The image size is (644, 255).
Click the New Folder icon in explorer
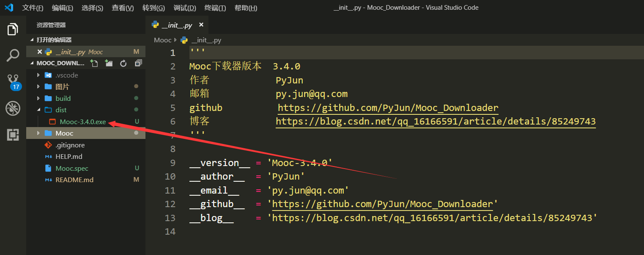click(x=109, y=64)
